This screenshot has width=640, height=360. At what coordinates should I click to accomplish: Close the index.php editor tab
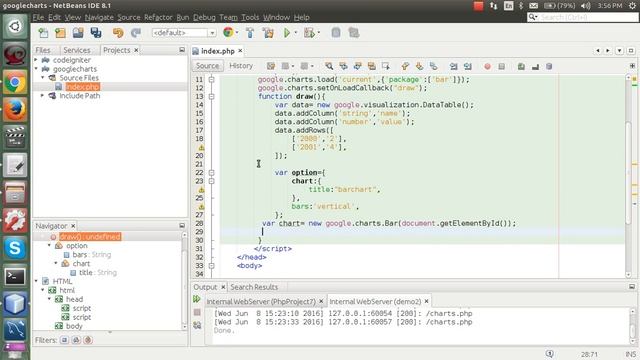pyautogui.click(x=240, y=51)
